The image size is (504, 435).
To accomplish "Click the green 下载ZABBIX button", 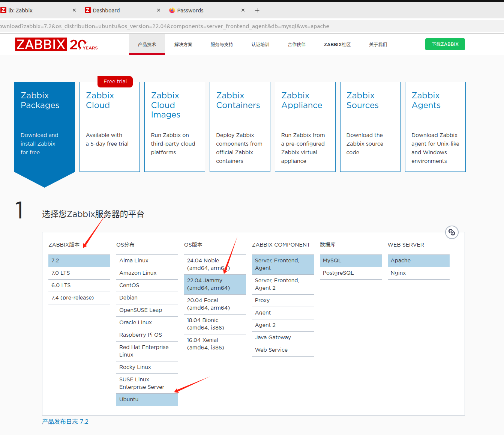I will 445,44.
